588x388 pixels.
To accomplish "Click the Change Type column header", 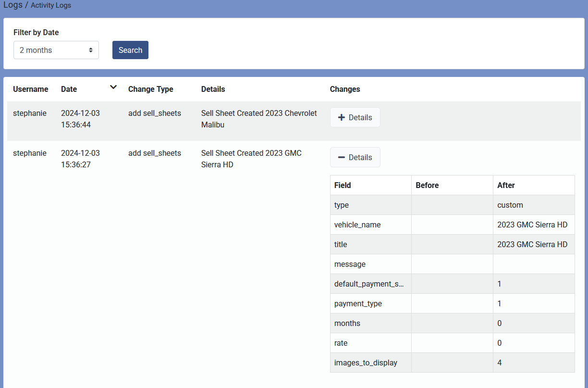I will 151,89.
